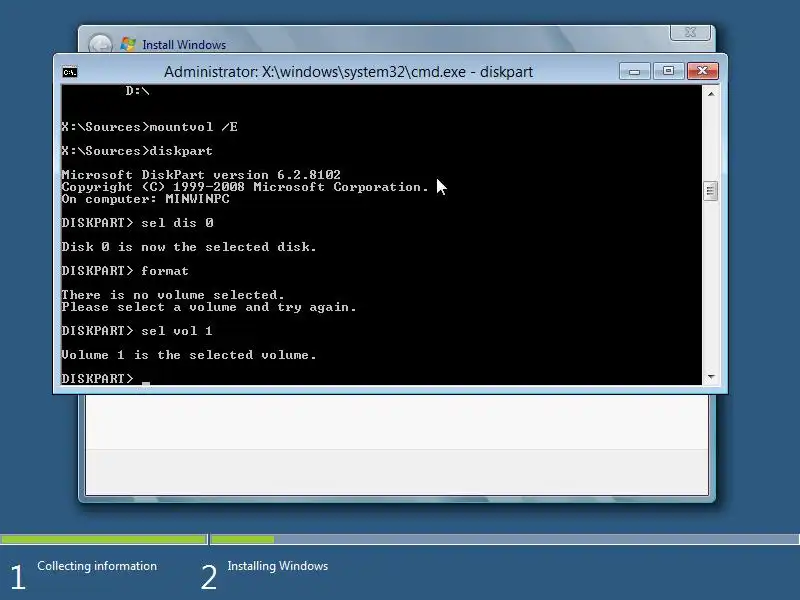Click the scrollbar up arrow in console

click(x=711, y=94)
